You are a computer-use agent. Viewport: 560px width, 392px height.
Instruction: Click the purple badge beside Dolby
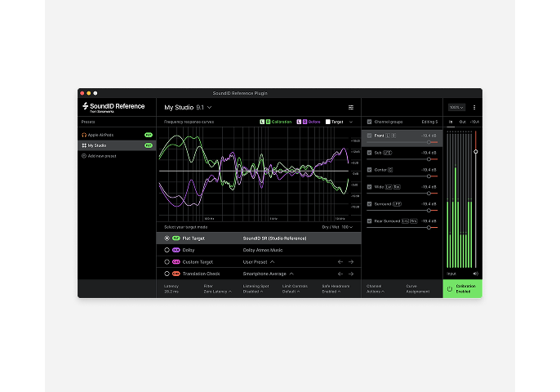pyautogui.click(x=176, y=250)
